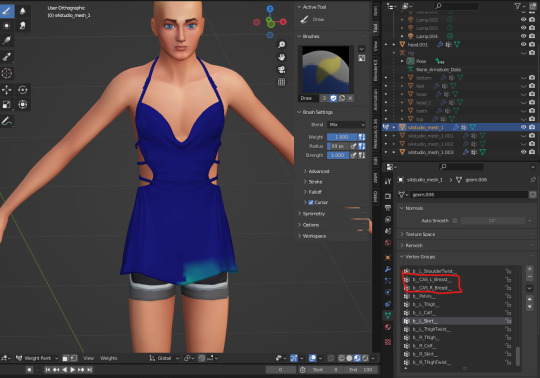Open the Modifier properties wrench tab
This screenshot has height=378, width=540.
pos(388,269)
